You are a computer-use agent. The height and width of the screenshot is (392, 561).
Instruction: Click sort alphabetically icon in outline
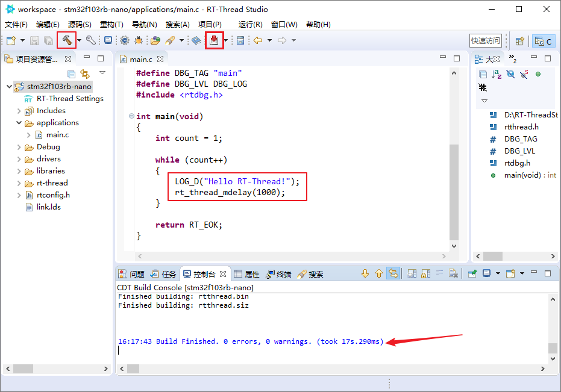pos(497,74)
